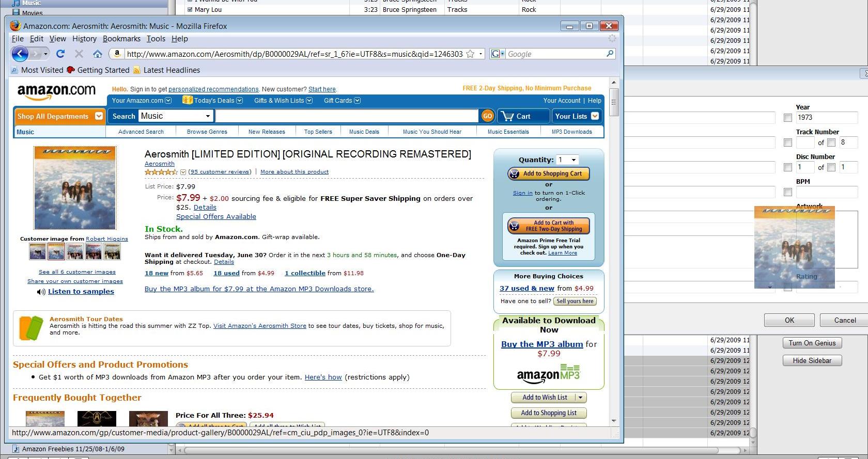Click the Most Visited bookmarks icon
Image resolution: width=868 pixels, height=459 pixels.
15,70
